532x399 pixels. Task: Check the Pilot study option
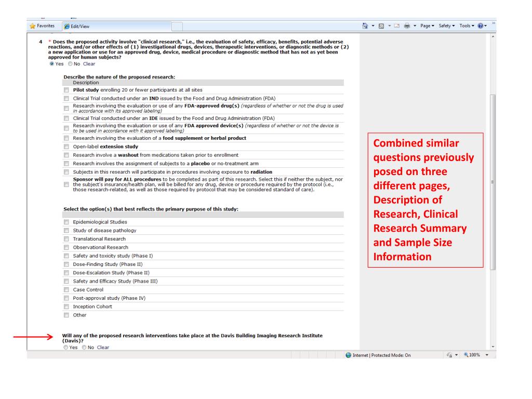66,90
